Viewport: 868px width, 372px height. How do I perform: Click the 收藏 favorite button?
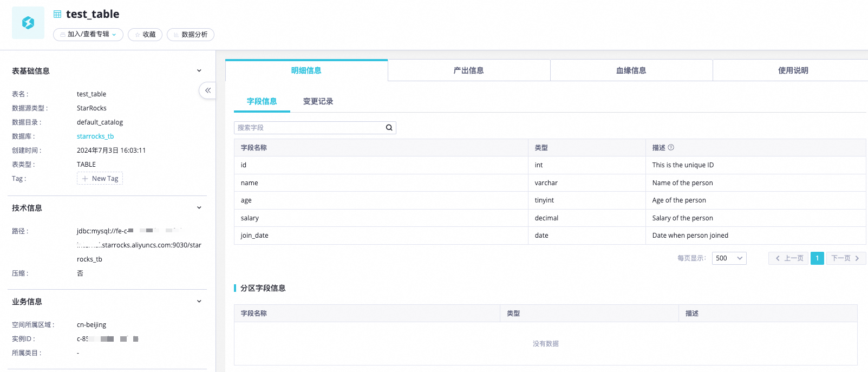[x=145, y=35]
